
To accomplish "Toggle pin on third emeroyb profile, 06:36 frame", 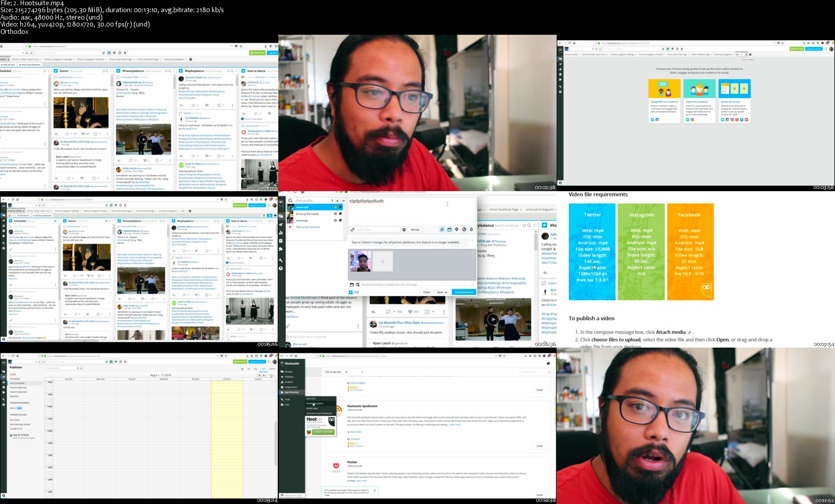I will 341,220.
